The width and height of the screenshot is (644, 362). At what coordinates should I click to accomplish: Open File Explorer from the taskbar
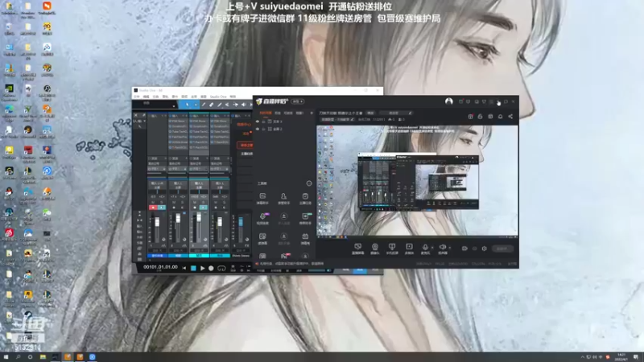coord(43,357)
